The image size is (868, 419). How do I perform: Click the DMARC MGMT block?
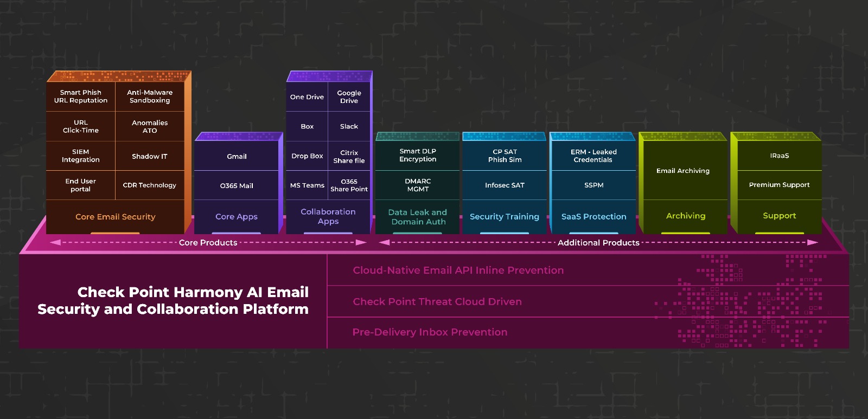[x=418, y=185]
